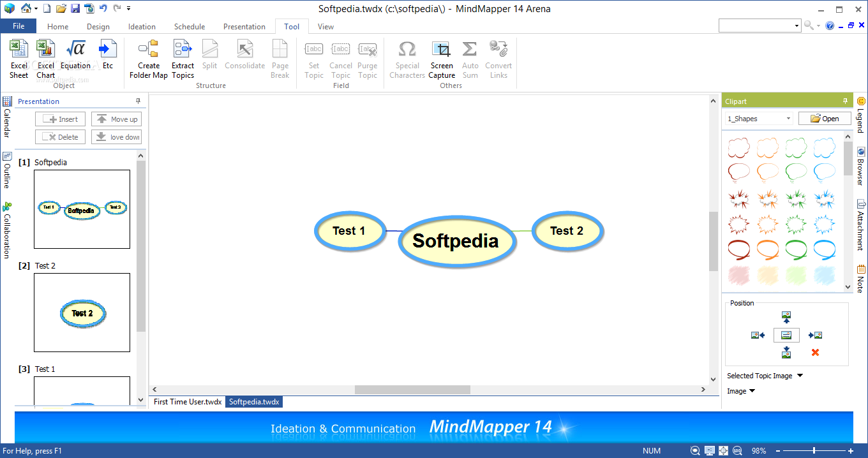Switch to the View ribbon tab
This screenshot has height=458, width=868.
coord(325,27)
